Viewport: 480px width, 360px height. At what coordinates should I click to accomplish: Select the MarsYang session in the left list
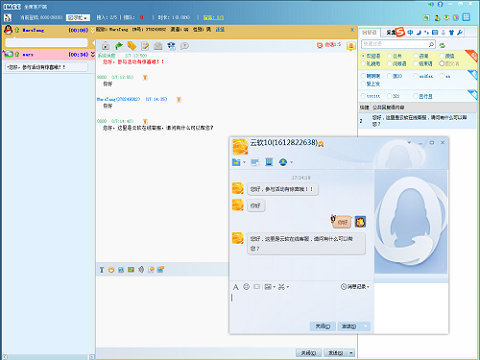(48, 30)
